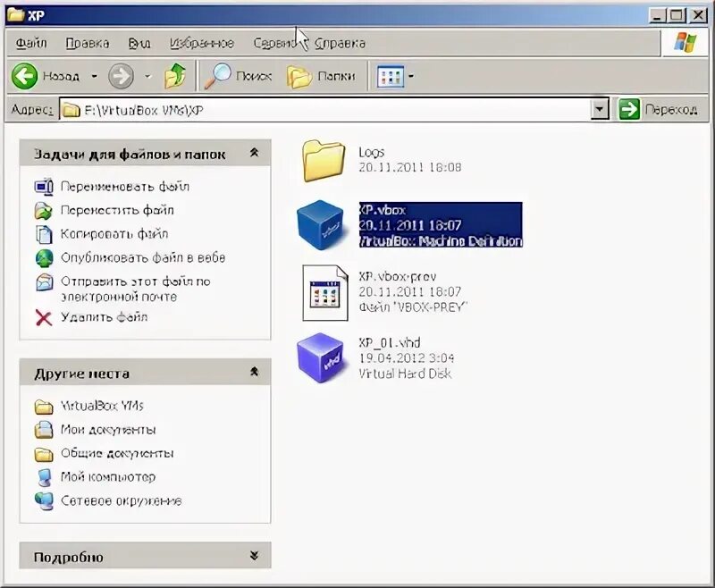Click Копировать файл link
This screenshot has width=715, height=588.
pyautogui.click(x=114, y=234)
